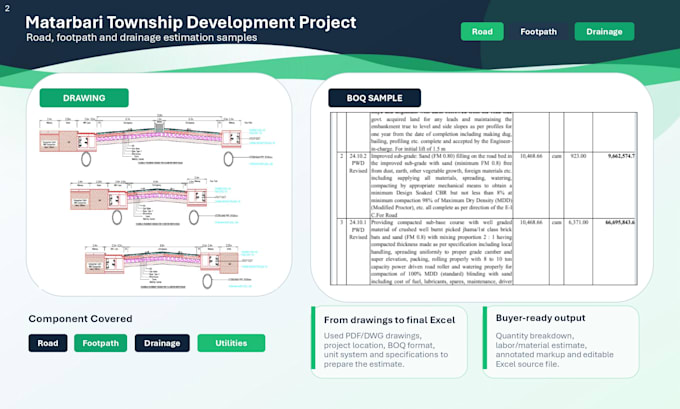Click the 'Component Covered' heading
This screenshot has width=680, height=409.
point(80,319)
